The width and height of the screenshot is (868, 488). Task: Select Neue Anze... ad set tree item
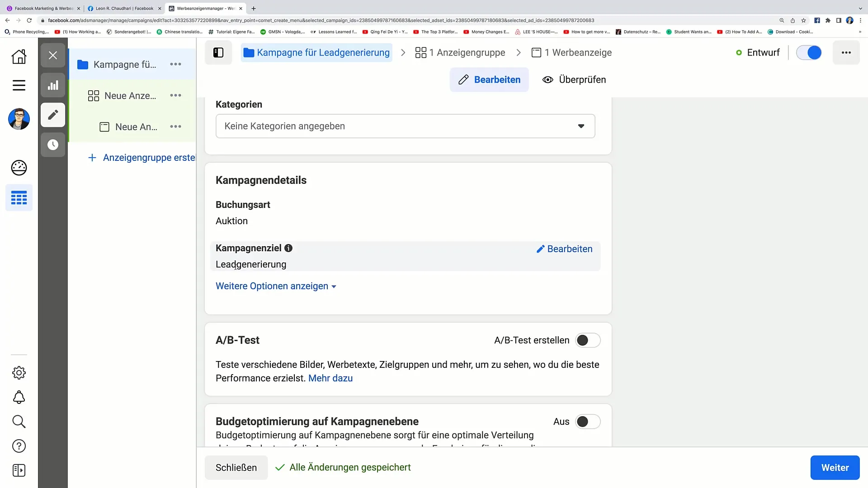tap(130, 95)
